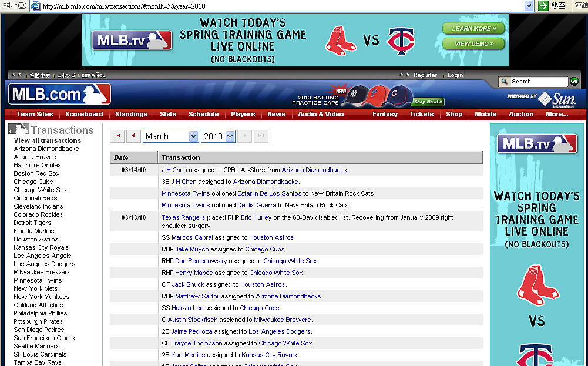
Task: Open the address bar dropdown arrow
Action: pos(529,6)
